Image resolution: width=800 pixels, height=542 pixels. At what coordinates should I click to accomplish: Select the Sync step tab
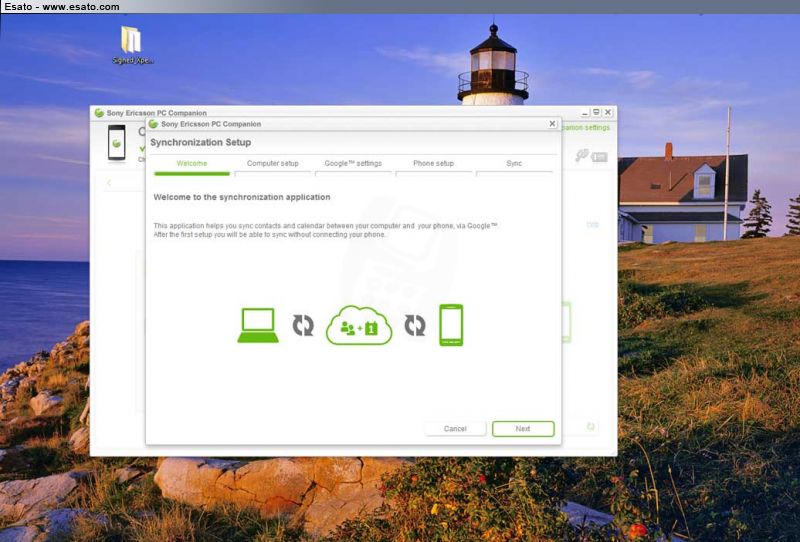[x=514, y=166]
